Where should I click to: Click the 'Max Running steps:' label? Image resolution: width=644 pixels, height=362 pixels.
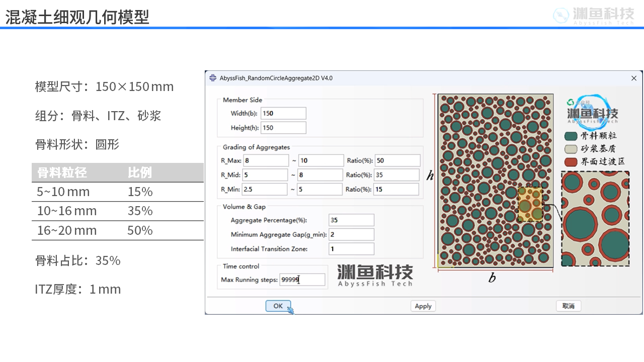(x=250, y=280)
